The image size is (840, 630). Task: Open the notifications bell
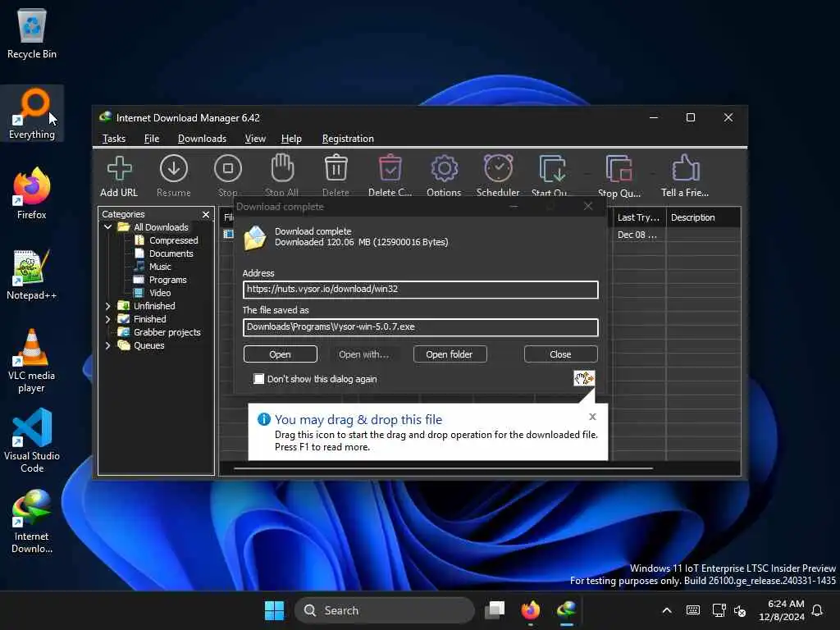click(818, 610)
